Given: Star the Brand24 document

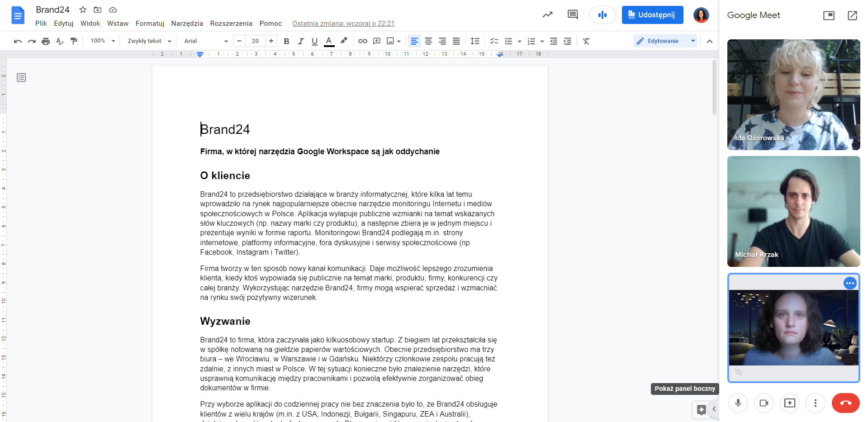Looking at the screenshot, I should point(83,9).
